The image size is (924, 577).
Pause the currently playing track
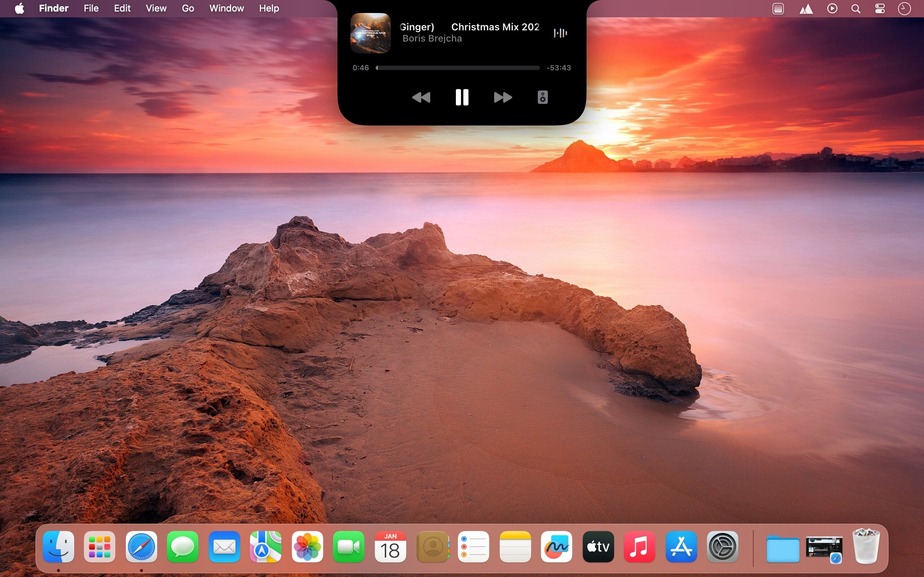click(x=462, y=97)
